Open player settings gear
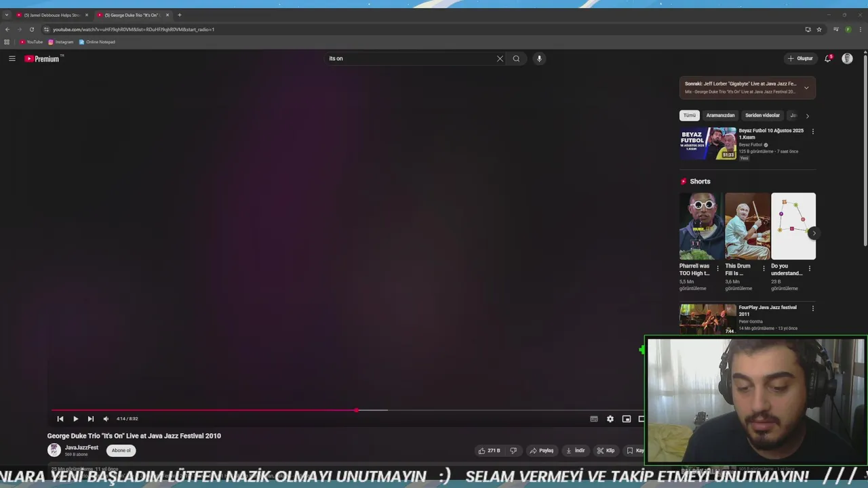 point(610,419)
